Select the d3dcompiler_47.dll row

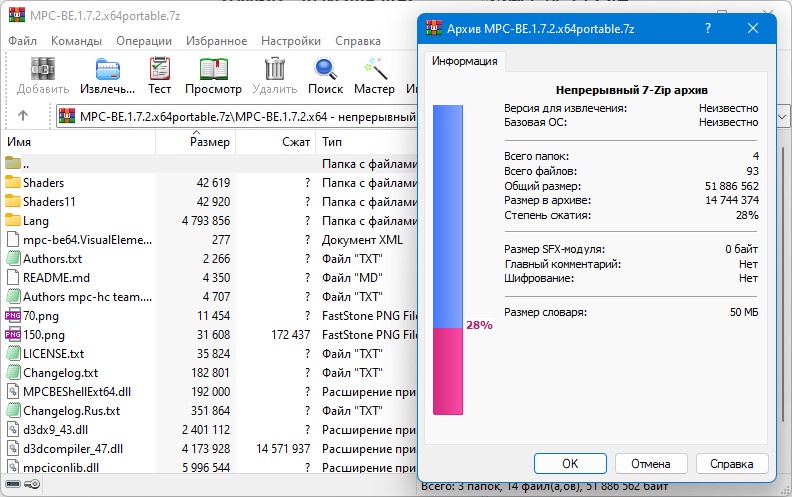(x=210, y=449)
